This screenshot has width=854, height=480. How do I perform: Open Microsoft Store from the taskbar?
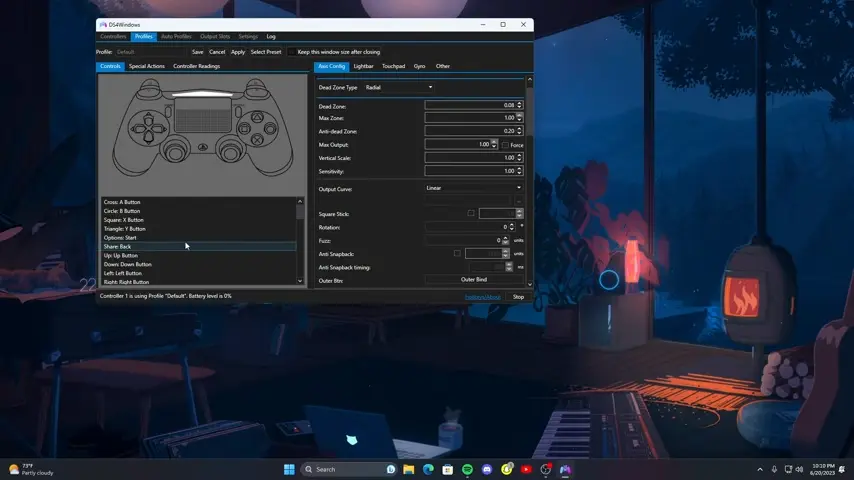(x=448, y=469)
